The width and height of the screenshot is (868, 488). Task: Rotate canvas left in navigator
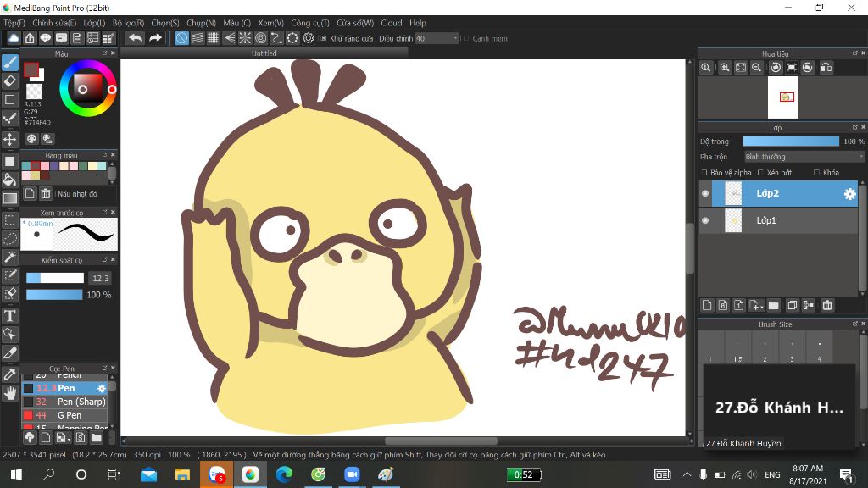776,68
